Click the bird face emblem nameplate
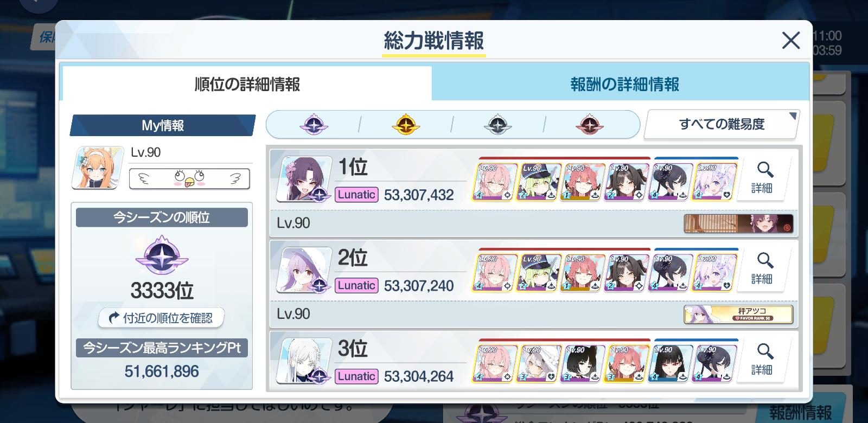Image resolution: width=868 pixels, height=423 pixels. pos(189,178)
